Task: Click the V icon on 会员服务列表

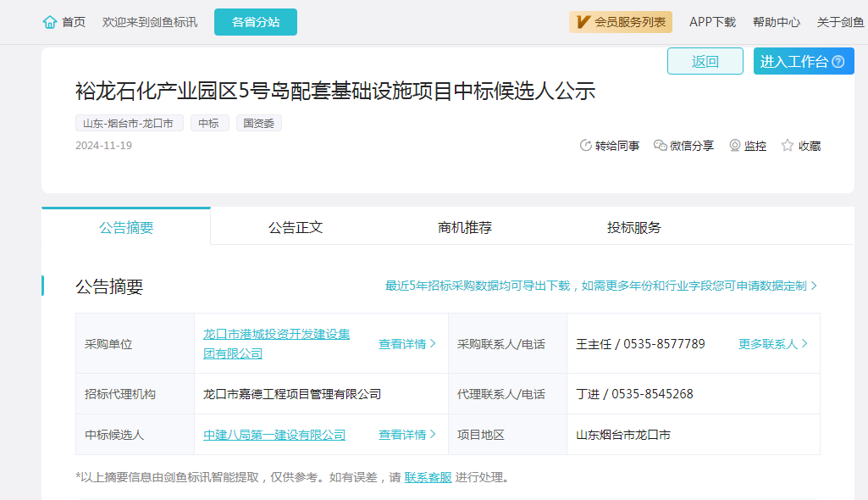Action: coord(582,22)
